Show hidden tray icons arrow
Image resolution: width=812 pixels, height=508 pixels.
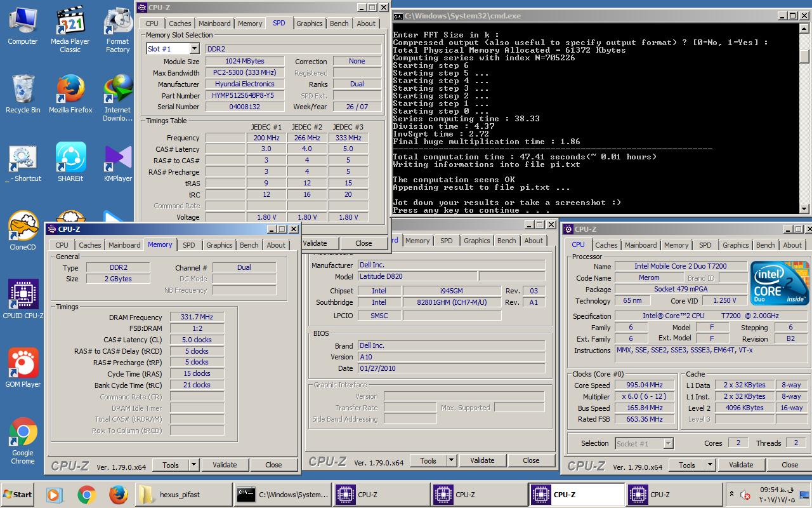coord(731,493)
